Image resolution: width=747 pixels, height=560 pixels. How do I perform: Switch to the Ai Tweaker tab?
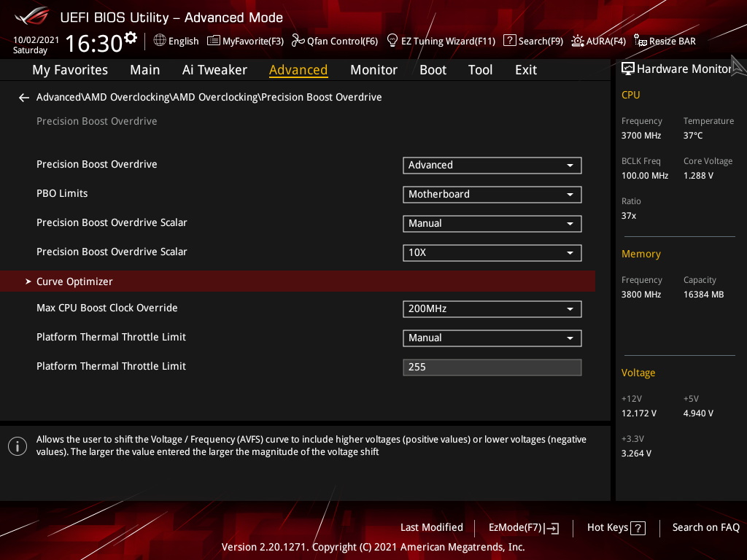point(214,70)
